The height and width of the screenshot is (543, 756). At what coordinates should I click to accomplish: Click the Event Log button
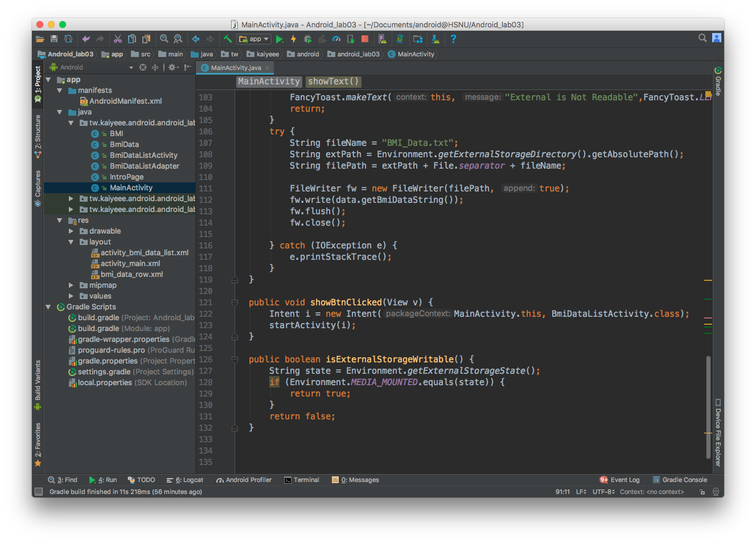pos(619,480)
